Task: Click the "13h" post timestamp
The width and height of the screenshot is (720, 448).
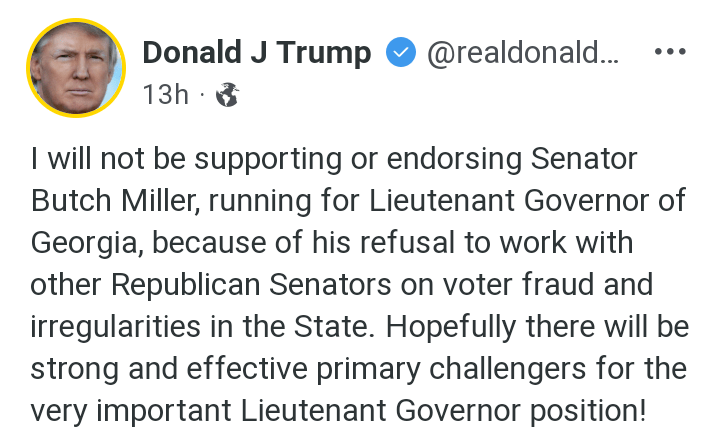Action: point(165,95)
